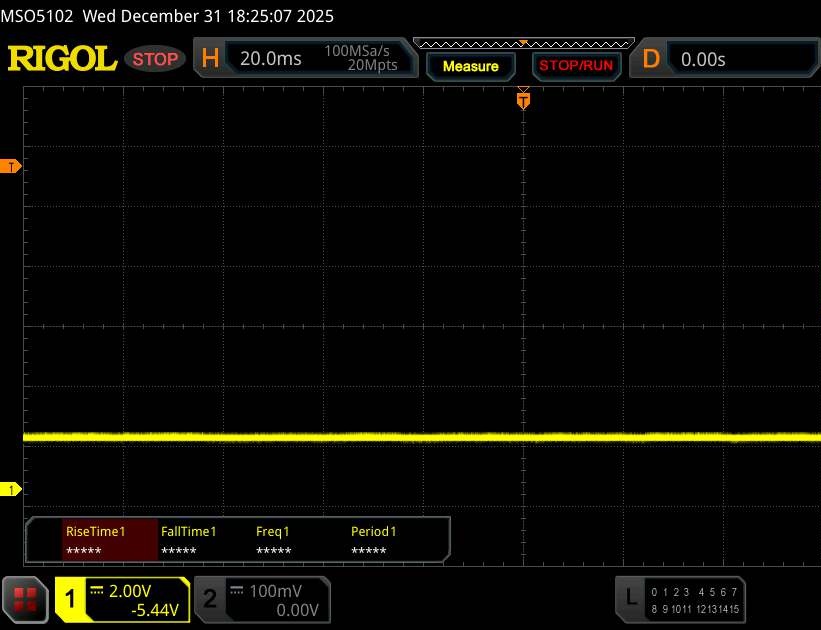
Task: Open the 20.0ms timebase setting
Action: (x=271, y=59)
